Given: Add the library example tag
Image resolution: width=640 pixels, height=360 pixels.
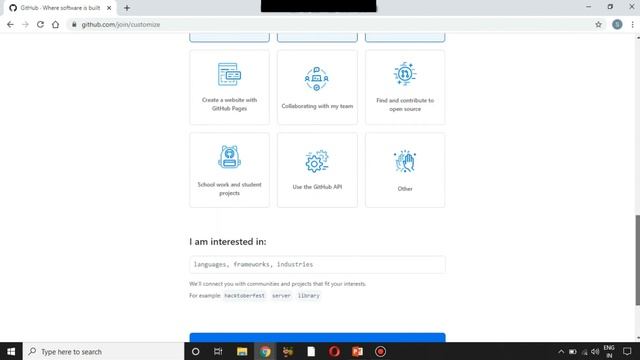Looking at the screenshot, I should [309, 296].
